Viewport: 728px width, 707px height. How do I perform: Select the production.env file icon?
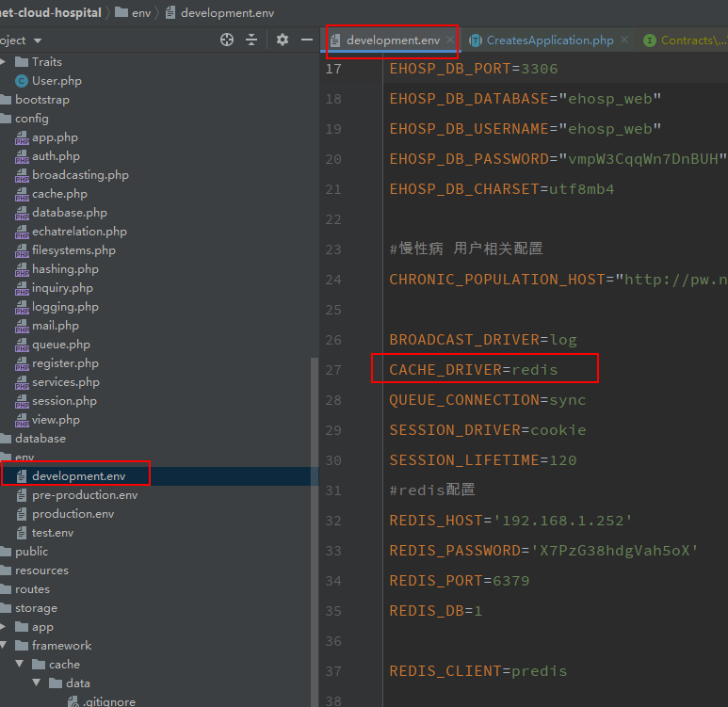coord(23,514)
